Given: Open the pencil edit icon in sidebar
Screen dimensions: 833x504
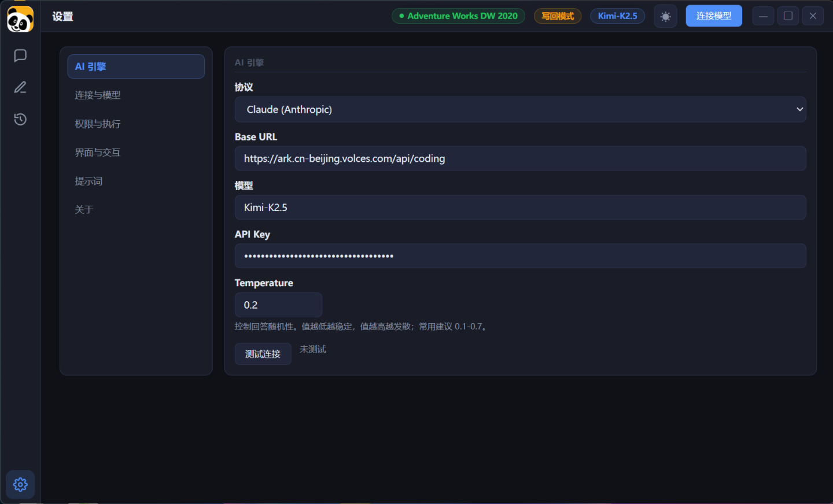Looking at the screenshot, I should click(20, 87).
